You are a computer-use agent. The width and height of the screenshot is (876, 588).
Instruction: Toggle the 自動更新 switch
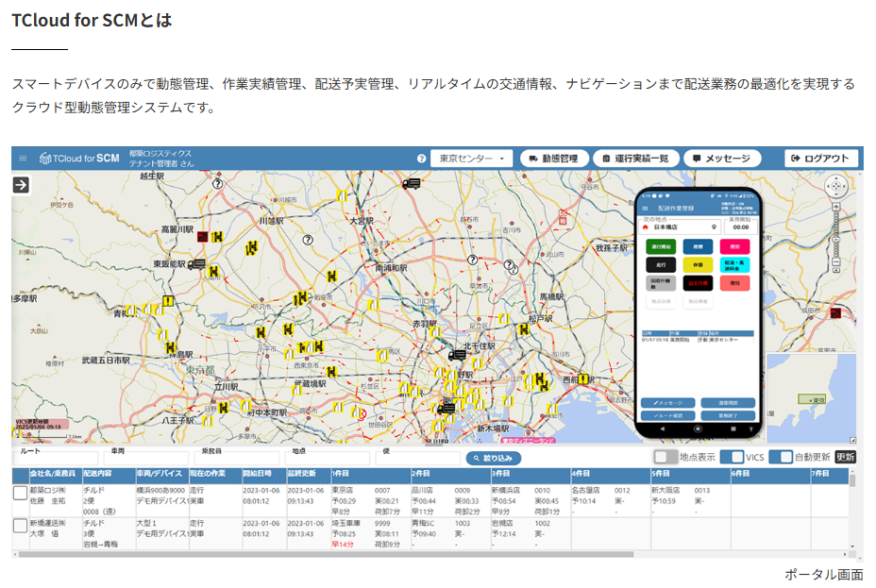click(x=780, y=457)
